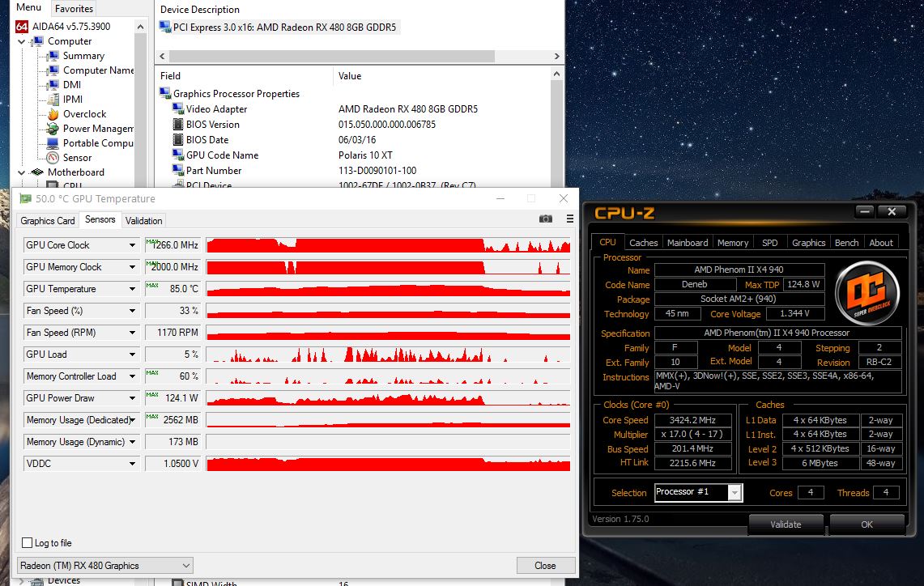The height and width of the screenshot is (586, 924).
Task: Open the AIDA64 Menu tab
Action: 28,7
